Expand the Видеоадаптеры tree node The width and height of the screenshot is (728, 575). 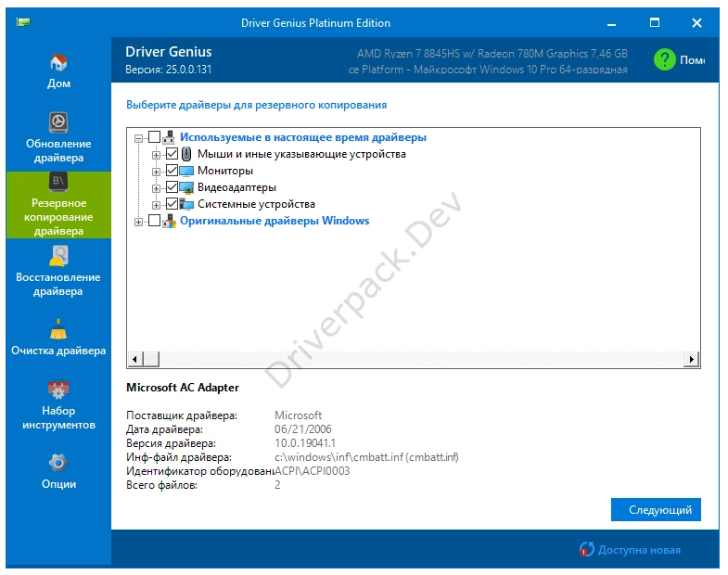pyautogui.click(x=156, y=188)
